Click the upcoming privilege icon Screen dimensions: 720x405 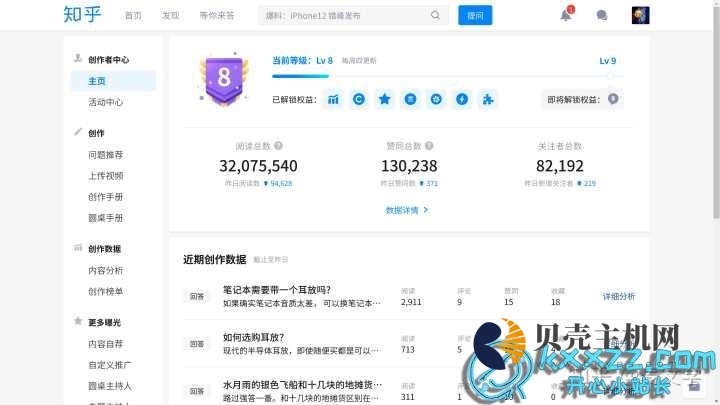coord(612,99)
